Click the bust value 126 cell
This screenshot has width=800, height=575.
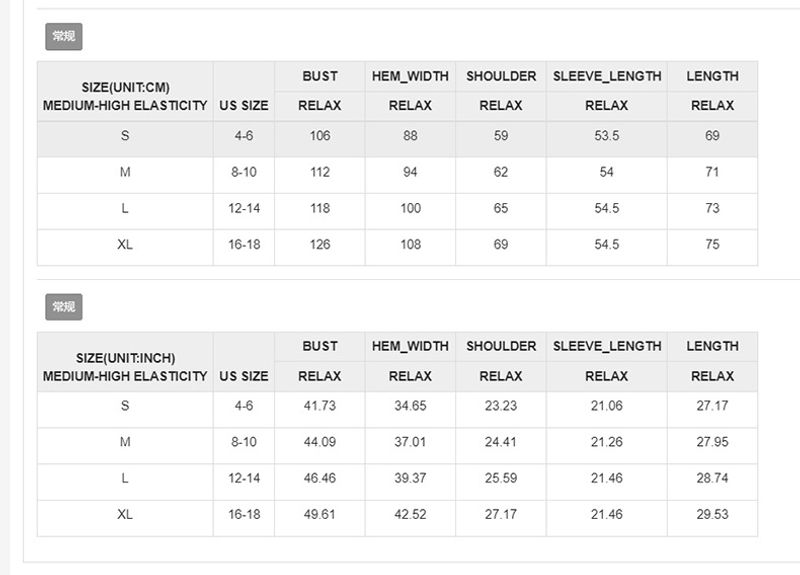pyautogui.click(x=320, y=244)
